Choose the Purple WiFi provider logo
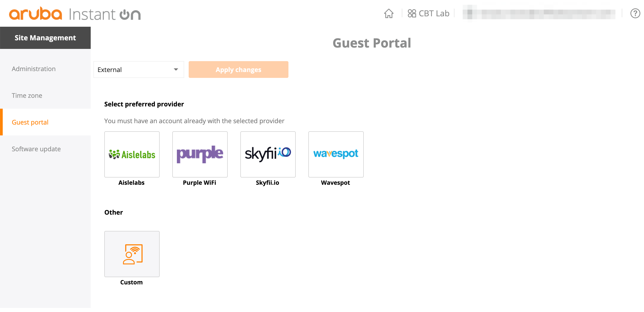Image resolution: width=644 pixels, height=312 pixels. click(x=200, y=154)
